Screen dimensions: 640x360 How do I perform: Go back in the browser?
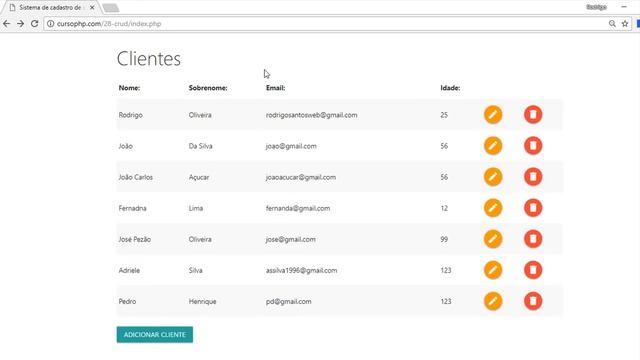pyautogui.click(x=7, y=24)
